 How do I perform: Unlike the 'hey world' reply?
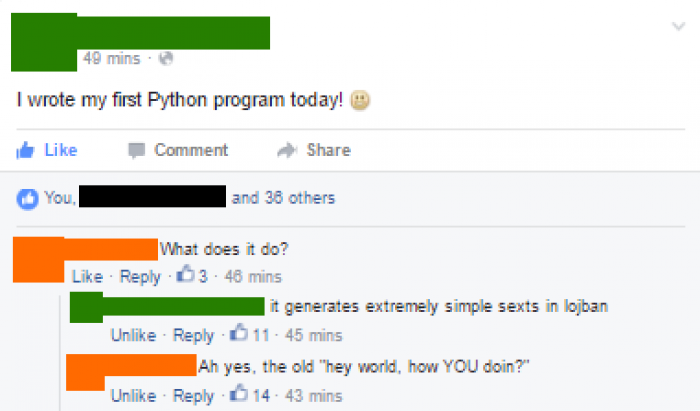click(x=133, y=395)
